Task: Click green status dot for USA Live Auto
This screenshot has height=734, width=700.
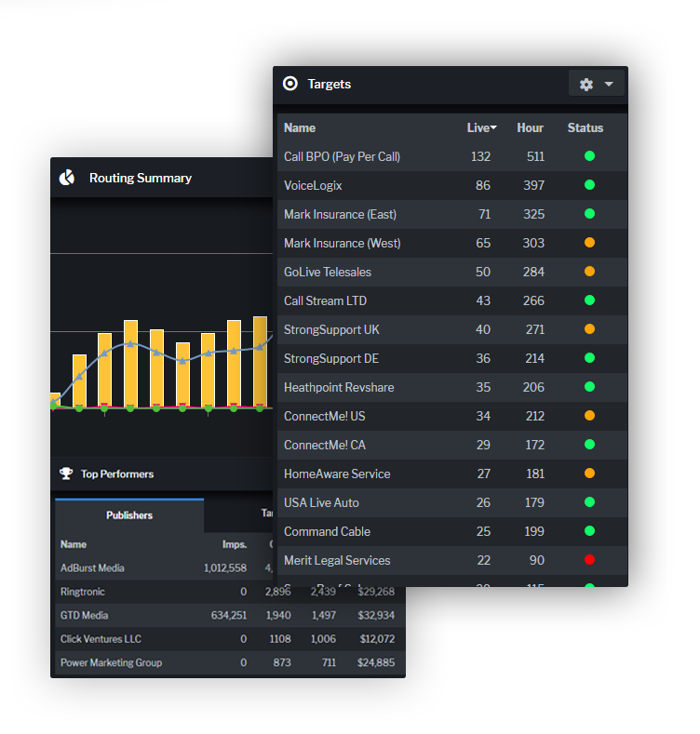Action: (x=589, y=502)
